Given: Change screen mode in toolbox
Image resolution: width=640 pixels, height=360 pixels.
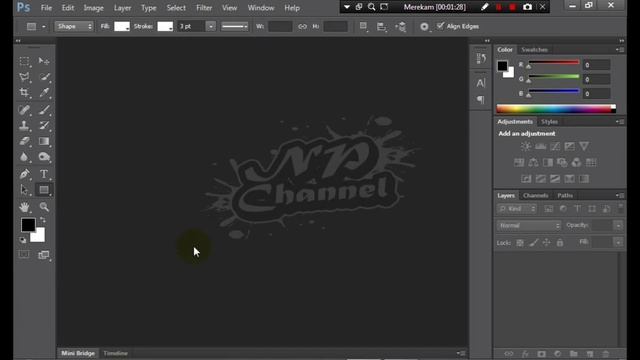Looking at the screenshot, I should (44, 255).
